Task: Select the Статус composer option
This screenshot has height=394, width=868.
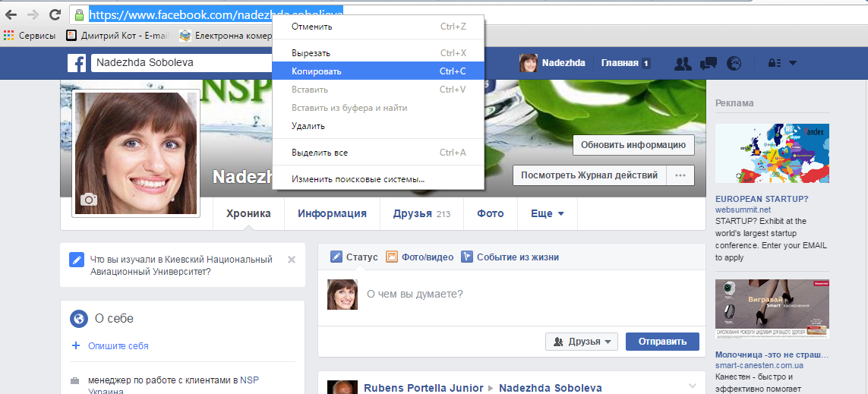Action: click(355, 257)
